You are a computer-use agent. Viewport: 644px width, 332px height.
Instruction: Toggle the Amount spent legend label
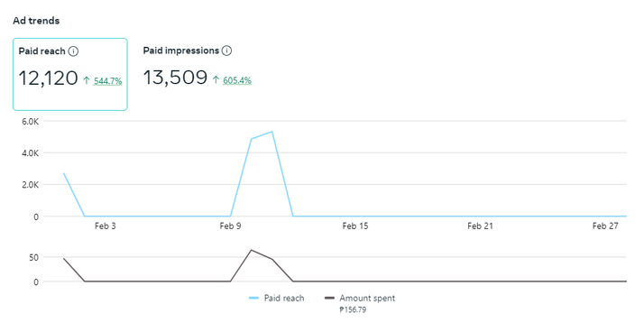[367, 298]
